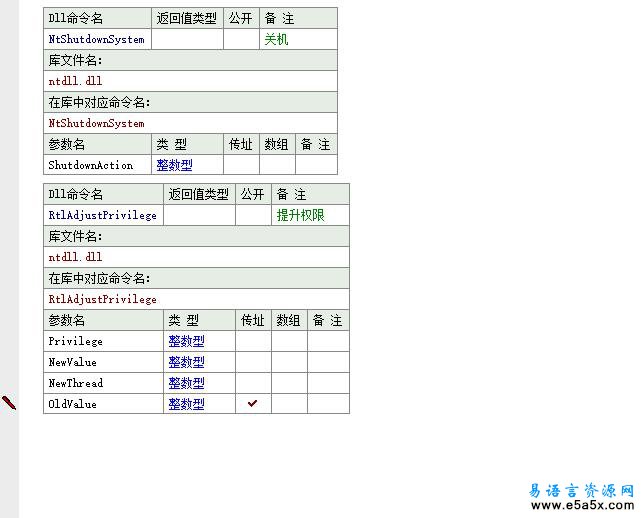The width and height of the screenshot is (643, 518).
Task: Click red RtlAdjustPrivilege in-library command name
Action: (x=103, y=299)
